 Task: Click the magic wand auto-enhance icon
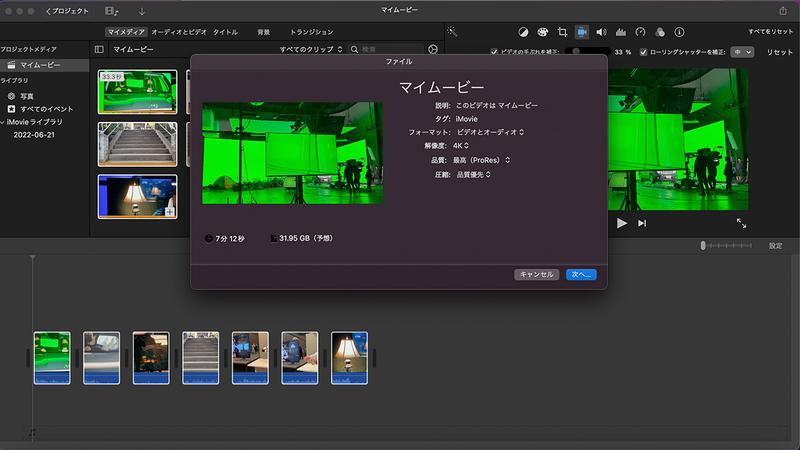[452, 32]
